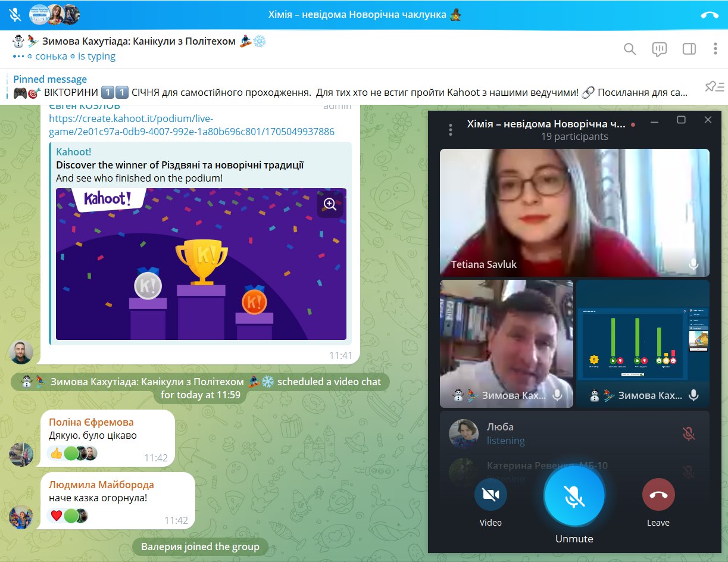
Task: Toggle the top bar muted microphone
Action: coord(15,14)
